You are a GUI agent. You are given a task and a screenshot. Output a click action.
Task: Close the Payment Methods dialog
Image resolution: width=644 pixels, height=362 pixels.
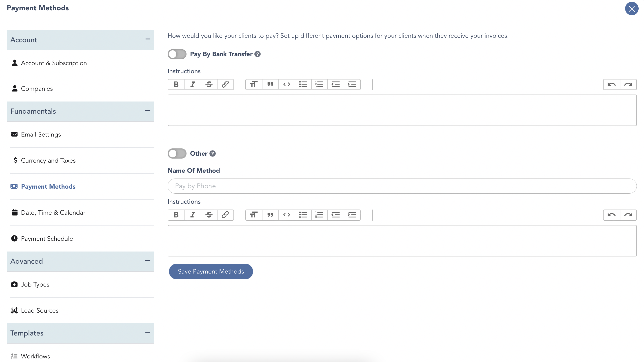point(632,9)
